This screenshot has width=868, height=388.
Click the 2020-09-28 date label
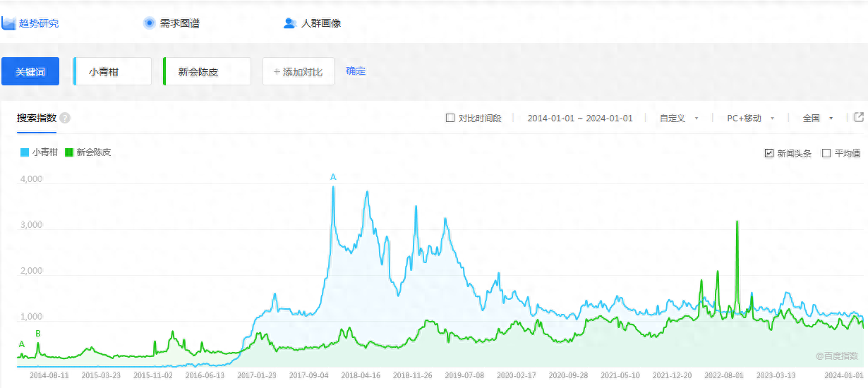(x=568, y=375)
